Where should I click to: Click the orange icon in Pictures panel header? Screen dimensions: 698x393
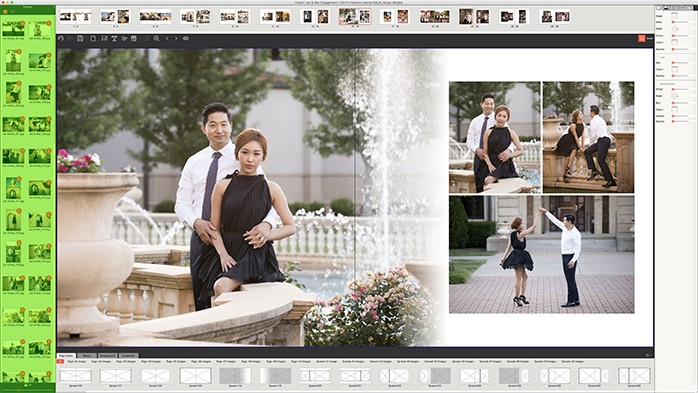[5, 11]
